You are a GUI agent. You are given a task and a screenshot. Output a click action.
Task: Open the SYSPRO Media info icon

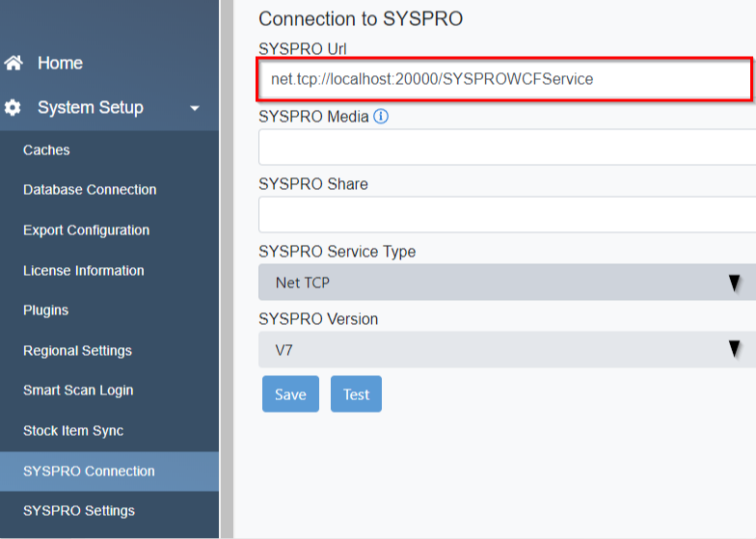pos(381,116)
